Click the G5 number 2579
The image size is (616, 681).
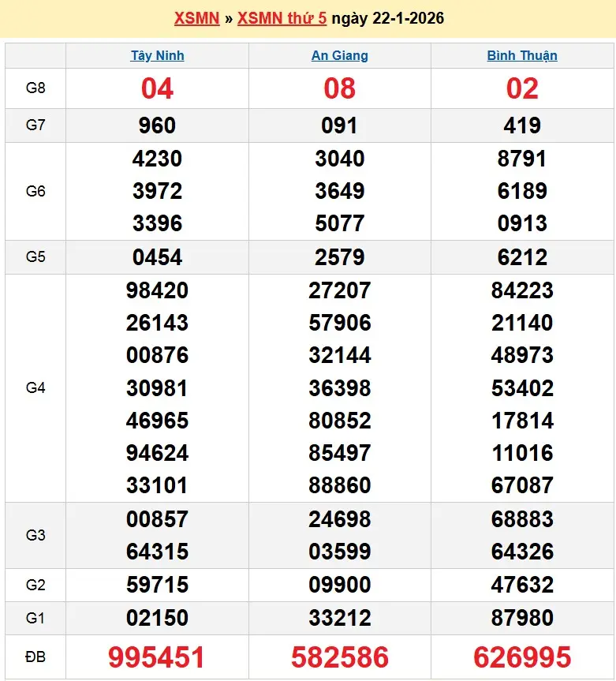click(339, 257)
